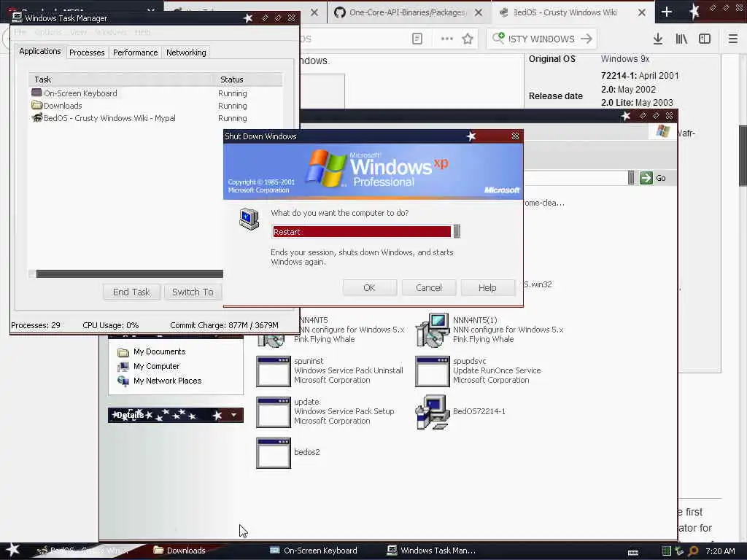The height and width of the screenshot is (560, 747).
Task: Switch to the Processes tab in Task Manager
Action: [x=87, y=52]
